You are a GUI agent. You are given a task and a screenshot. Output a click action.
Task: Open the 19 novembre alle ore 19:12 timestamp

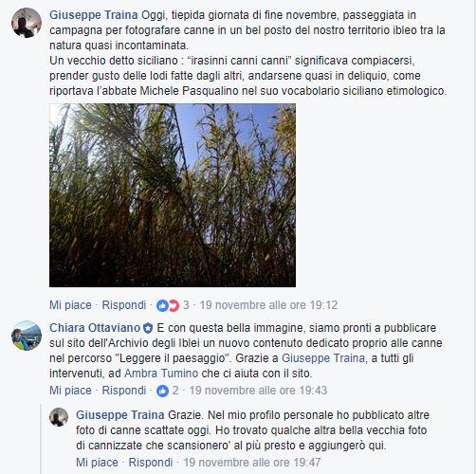pyautogui.click(x=268, y=305)
